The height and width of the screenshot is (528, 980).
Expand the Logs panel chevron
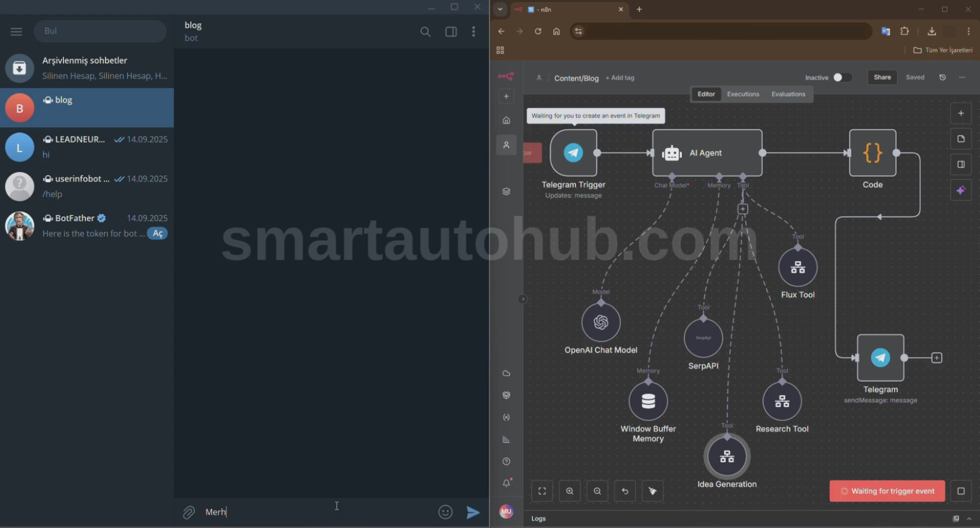tap(969, 519)
